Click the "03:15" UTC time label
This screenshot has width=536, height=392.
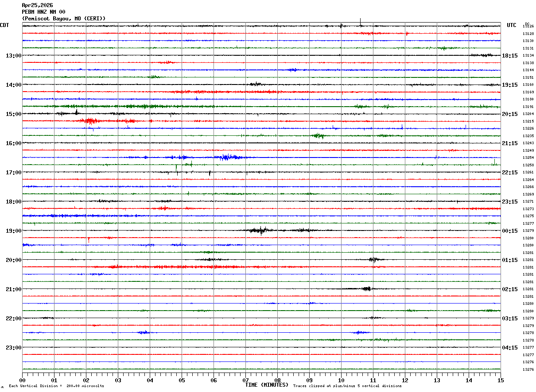click(x=510, y=319)
